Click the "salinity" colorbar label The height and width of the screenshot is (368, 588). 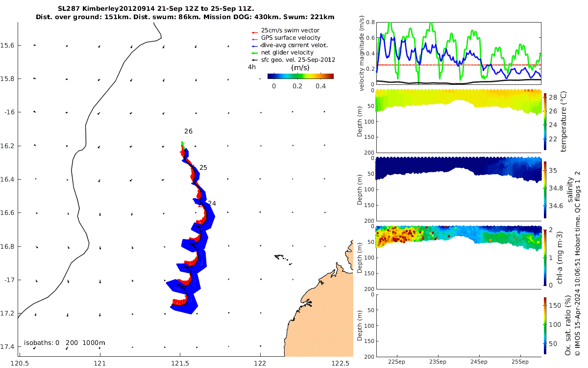click(569, 189)
